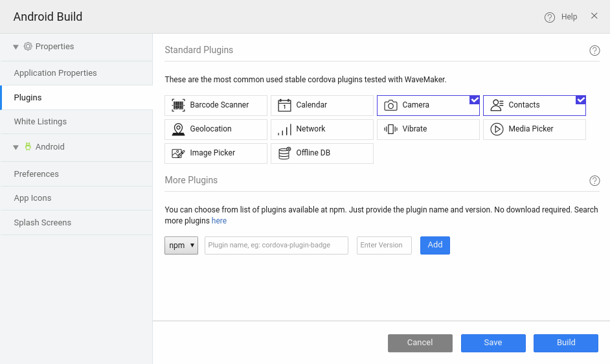Click the Network signal bars icon
This screenshot has width=610, height=364.
(x=284, y=130)
